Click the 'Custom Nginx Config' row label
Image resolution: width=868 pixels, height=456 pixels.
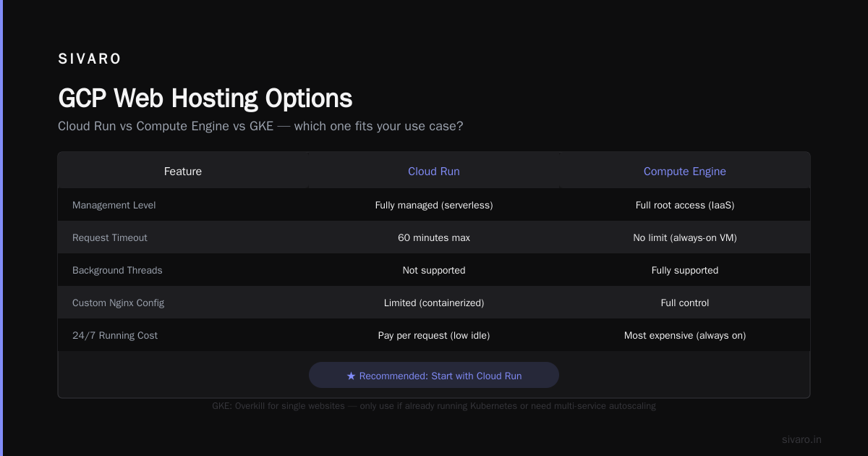coord(118,303)
